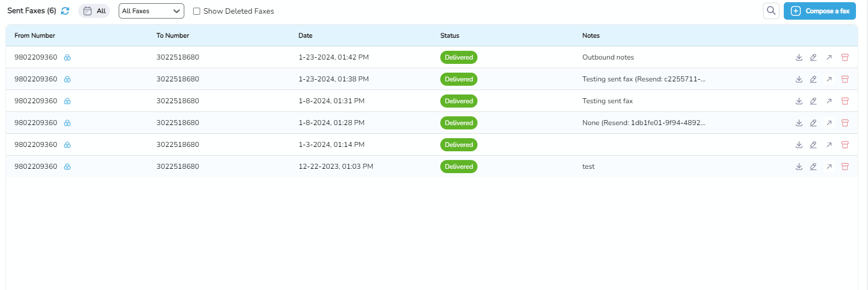The height and width of the screenshot is (290, 868).
Task: Resend arrow for the 12-22-2023 fax
Action: pyautogui.click(x=829, y=167)
